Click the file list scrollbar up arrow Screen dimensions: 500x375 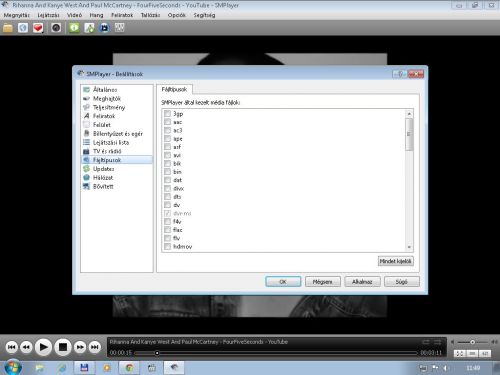click(409, 114)
